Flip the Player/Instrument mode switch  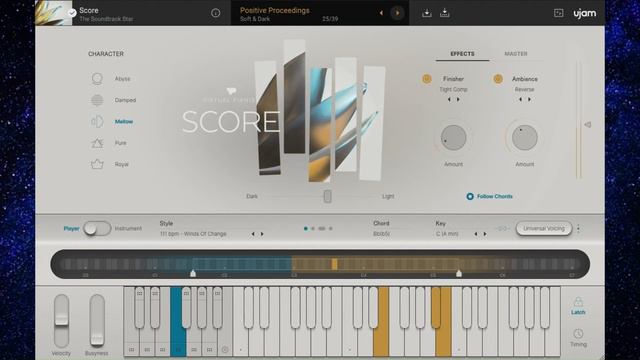point(97,229)
